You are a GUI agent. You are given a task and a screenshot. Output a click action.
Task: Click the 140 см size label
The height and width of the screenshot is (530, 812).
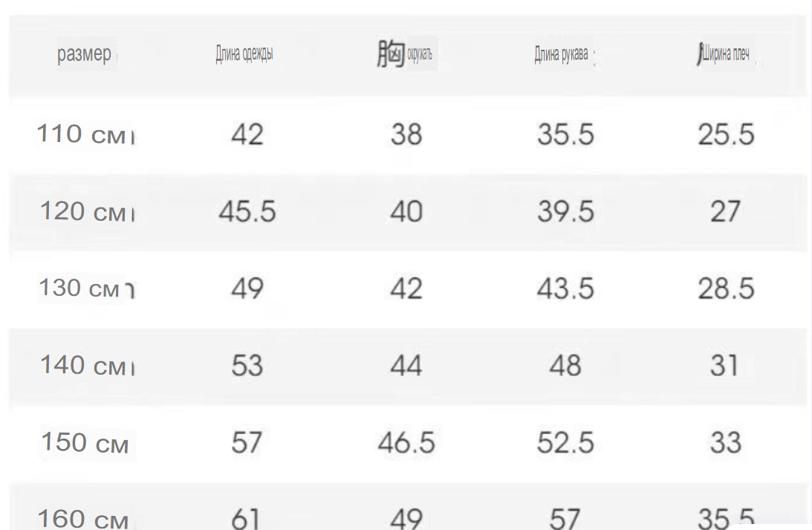(83, 365)
